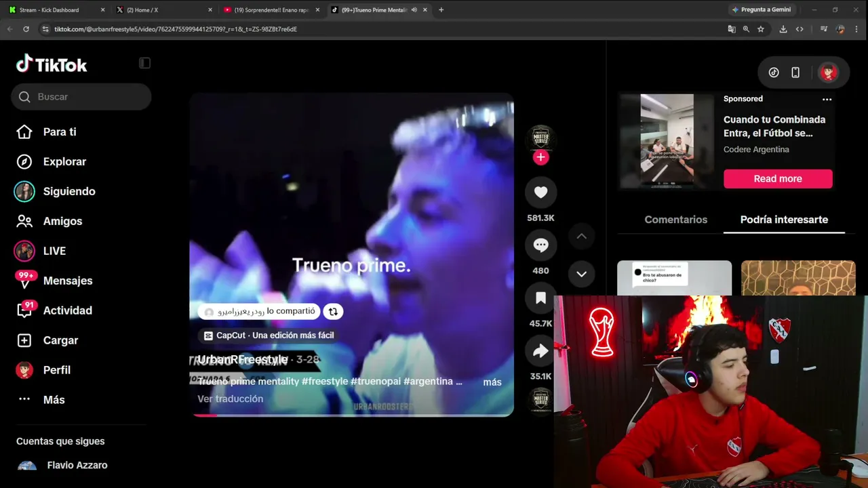
Task: Switch to the Comentarios tab
Action: [x=676, y=220]
